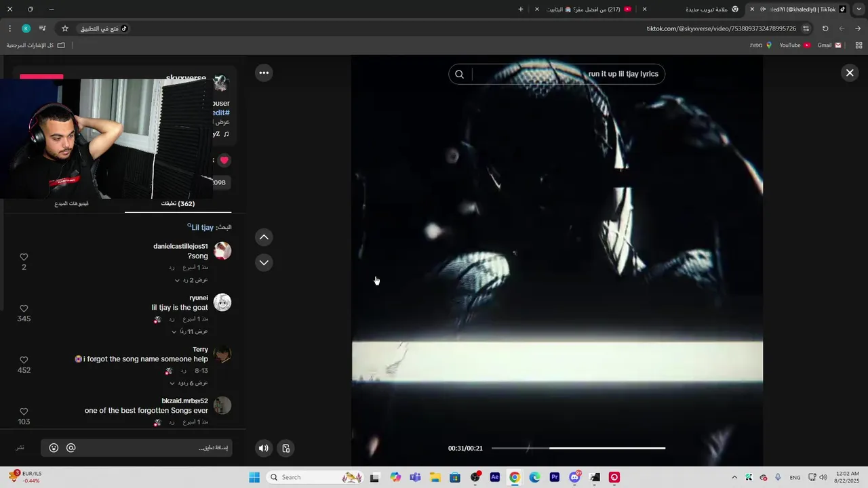Click the address bar URL
The image size is (868, 488).
[722, 28]
